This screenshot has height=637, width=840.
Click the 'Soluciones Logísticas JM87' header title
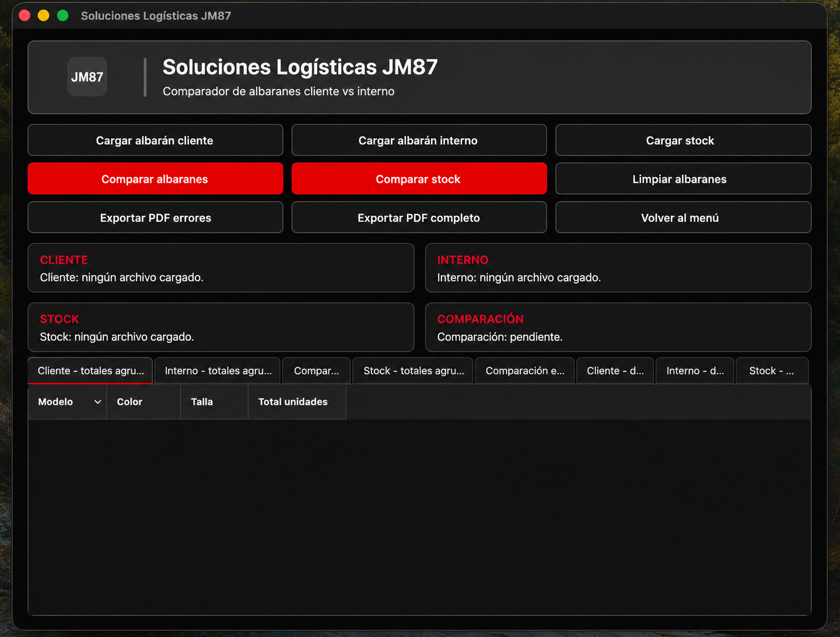click(300, 67)
